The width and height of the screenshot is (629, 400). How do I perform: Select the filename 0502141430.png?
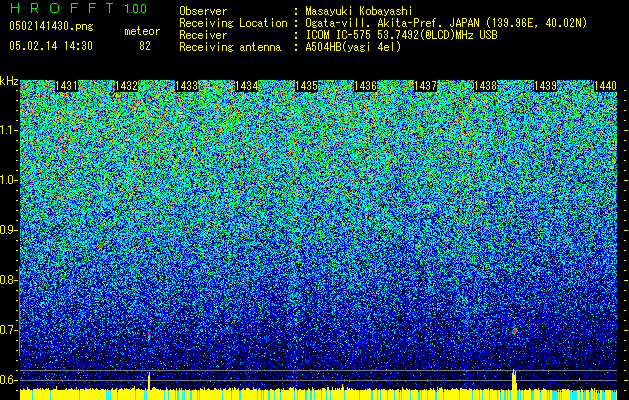51,26
